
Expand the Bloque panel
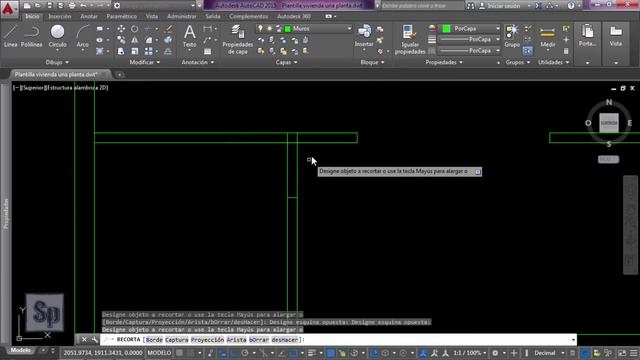(x=372, y=62)
